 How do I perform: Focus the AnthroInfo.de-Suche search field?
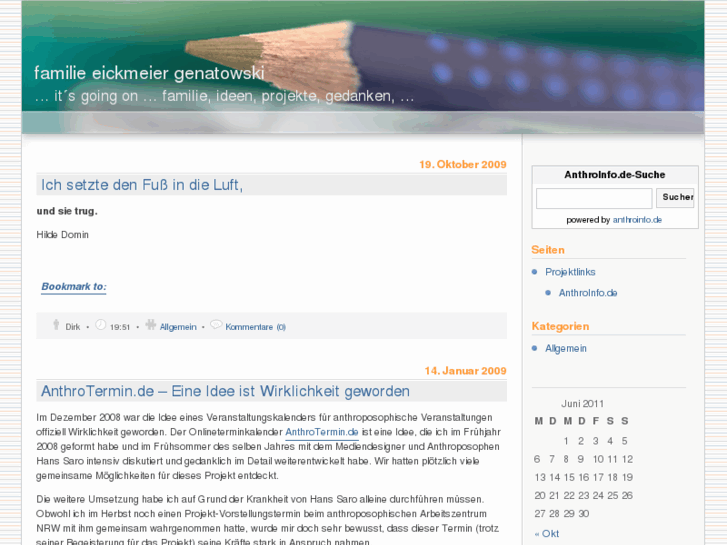(x=594, y=198)
